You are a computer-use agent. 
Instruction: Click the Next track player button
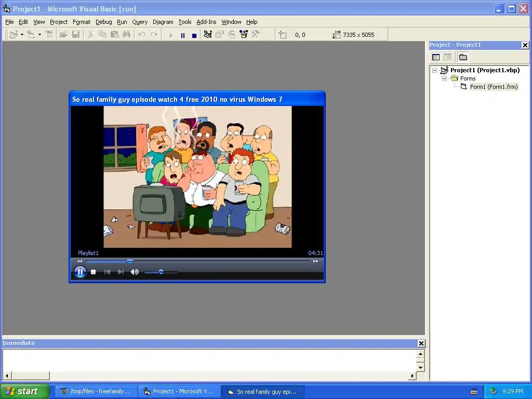(x=121, y=272)
